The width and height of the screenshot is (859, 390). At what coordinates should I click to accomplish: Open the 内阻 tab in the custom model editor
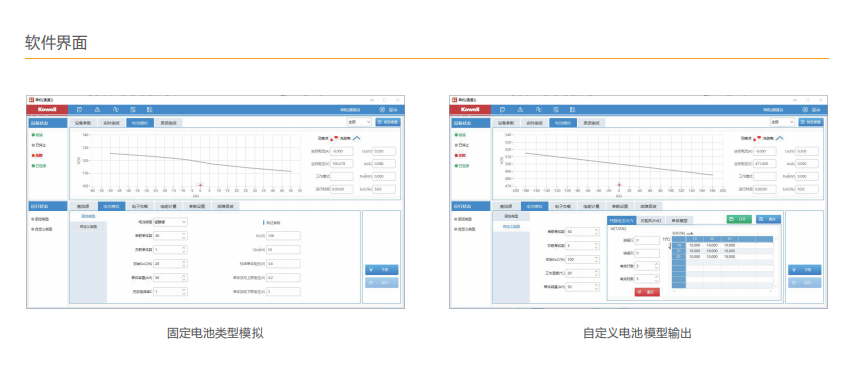click(x=651, y=220)
